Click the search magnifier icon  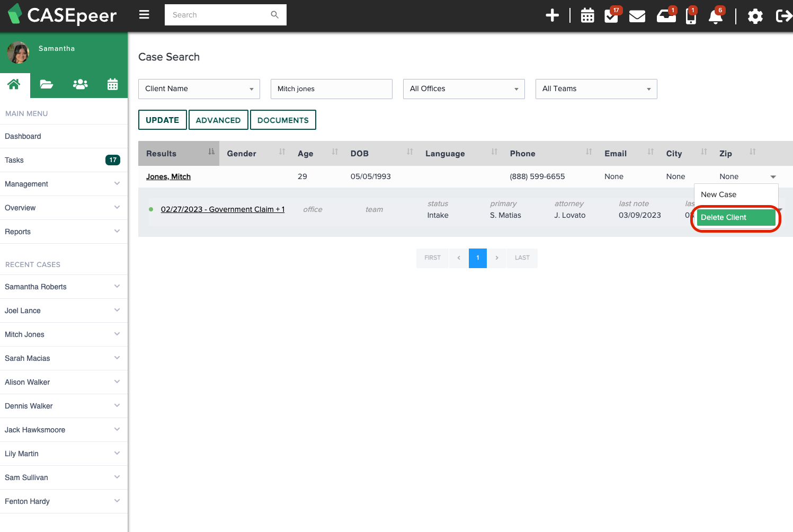point(274,15)
